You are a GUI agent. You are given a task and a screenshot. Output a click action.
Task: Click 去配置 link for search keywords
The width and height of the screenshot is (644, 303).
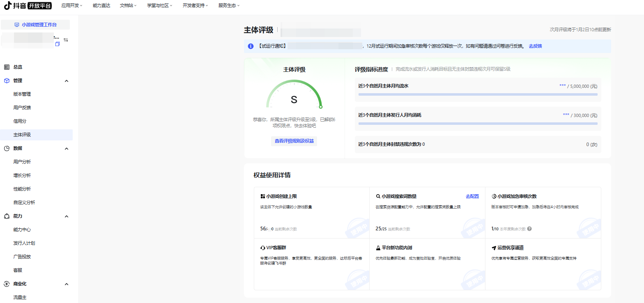472,196
